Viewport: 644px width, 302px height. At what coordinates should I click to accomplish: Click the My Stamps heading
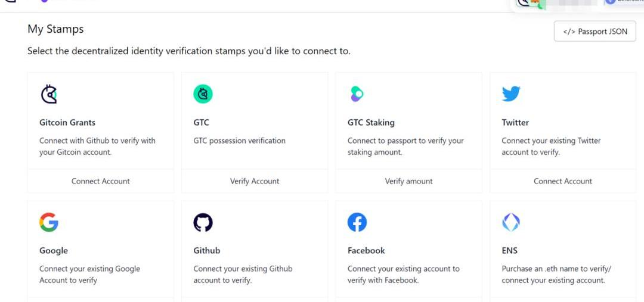click(x=55, y=29)
